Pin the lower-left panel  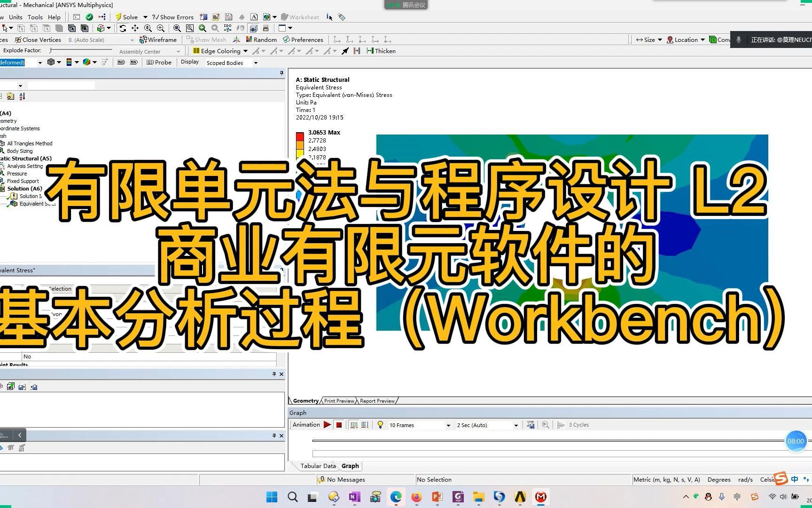point(274,436)
